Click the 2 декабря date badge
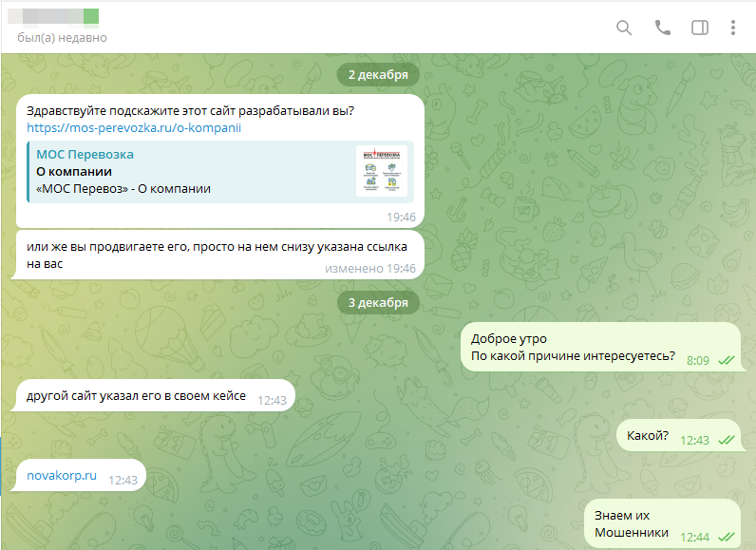The width and height of the screenshot is (756, 550). click(x=378, y=74)
